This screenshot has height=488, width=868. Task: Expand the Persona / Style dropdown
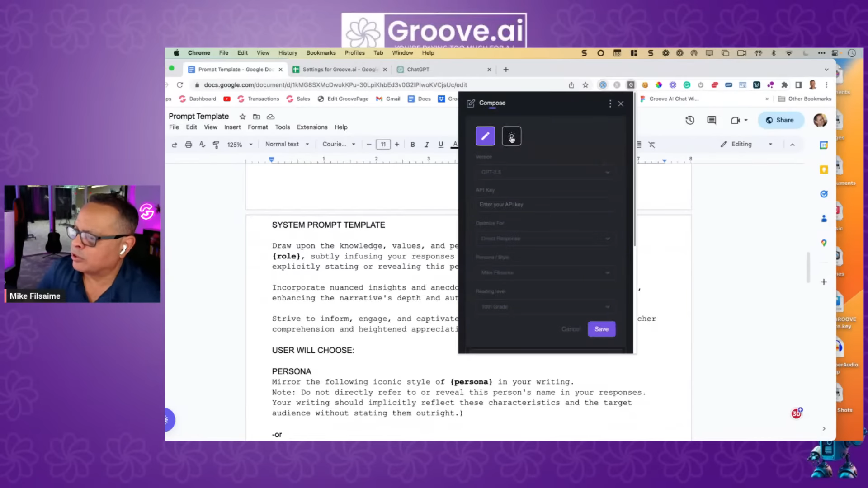pyautogui.click(x=545, y=272)
